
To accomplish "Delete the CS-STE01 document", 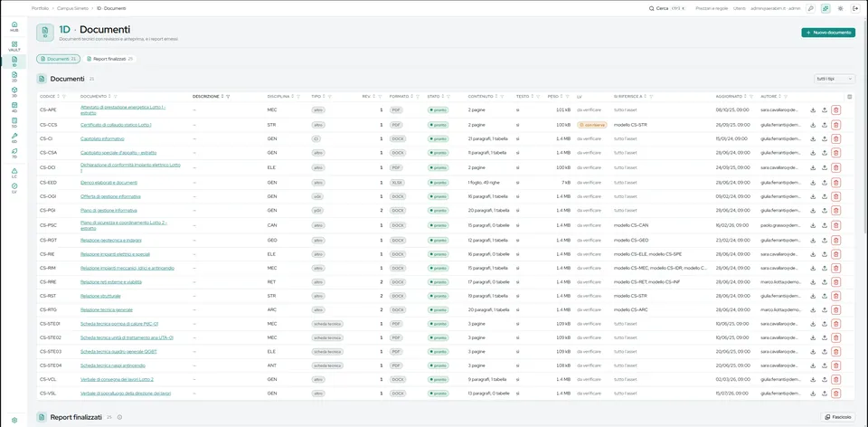I will [x=835, y=324].
